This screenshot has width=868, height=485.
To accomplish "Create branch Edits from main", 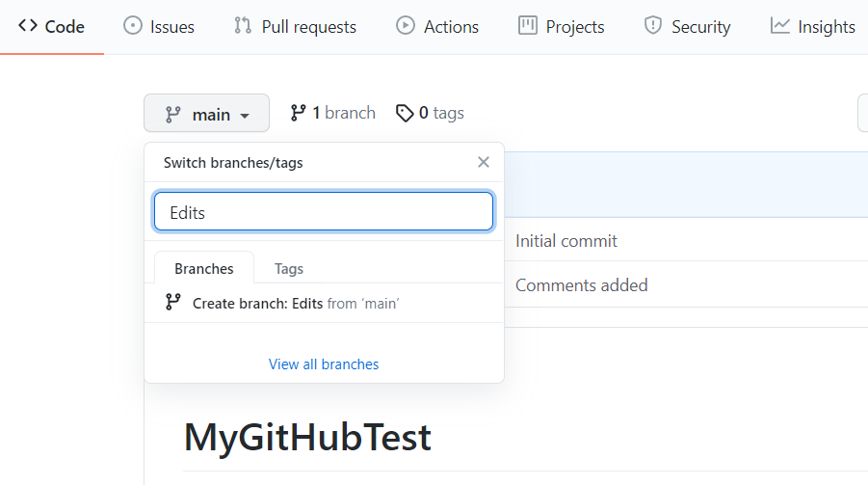I will click(324, 303).
